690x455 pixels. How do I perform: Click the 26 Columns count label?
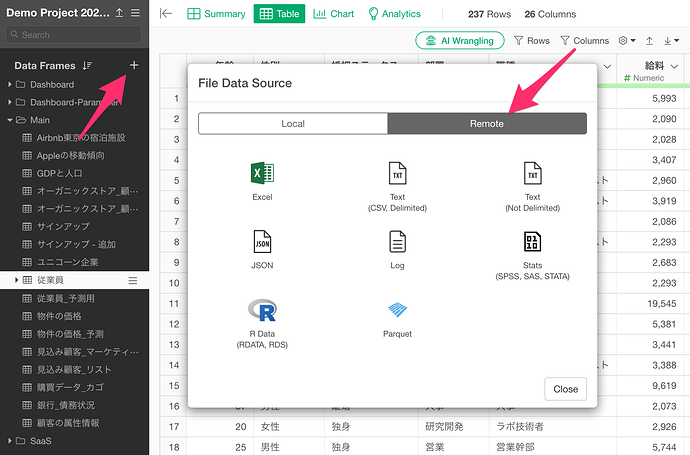click(550, 14)
